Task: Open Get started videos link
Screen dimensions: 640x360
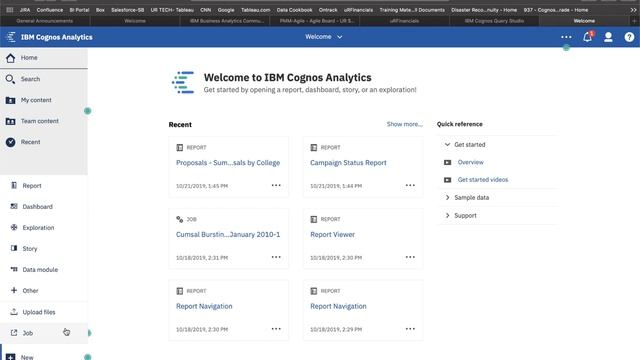Action: coord(483,180)
